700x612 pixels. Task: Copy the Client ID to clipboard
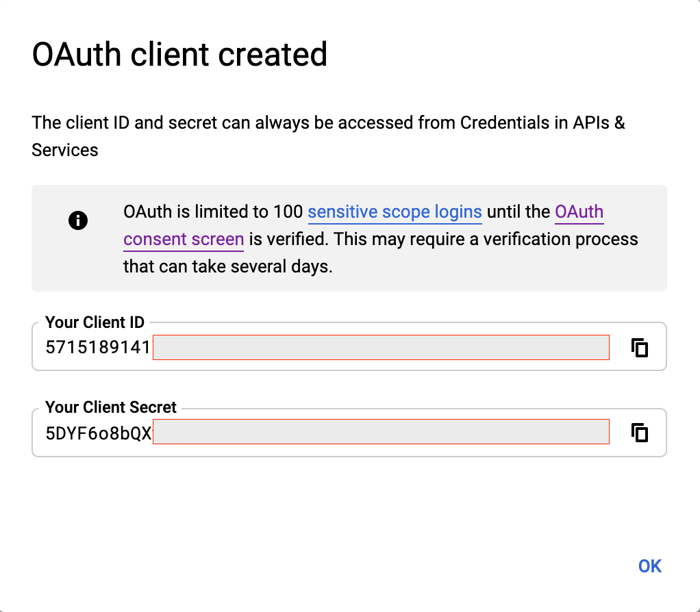(x=639, y=348)
